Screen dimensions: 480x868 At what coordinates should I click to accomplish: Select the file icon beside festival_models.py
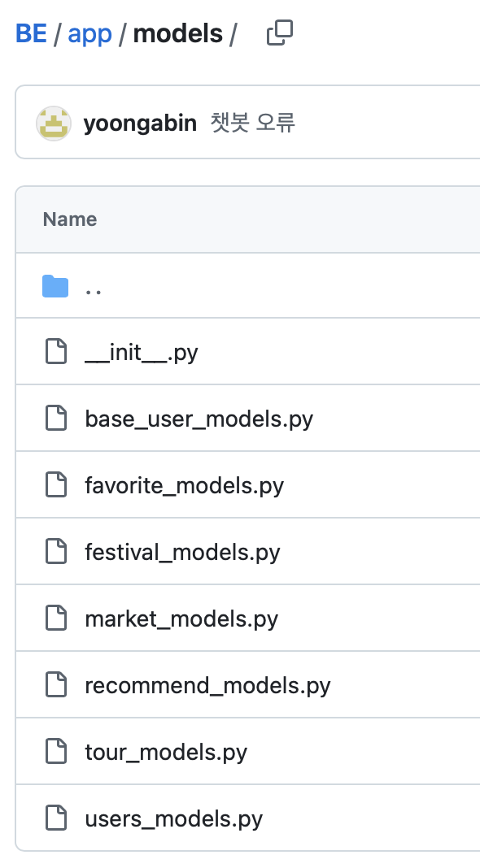click(x=56, y=551)
